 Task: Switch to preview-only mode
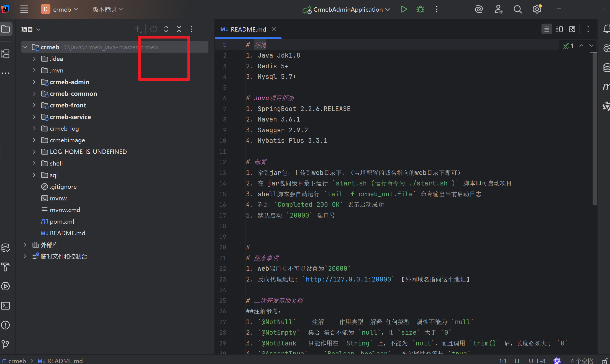(x=572, y=29)
